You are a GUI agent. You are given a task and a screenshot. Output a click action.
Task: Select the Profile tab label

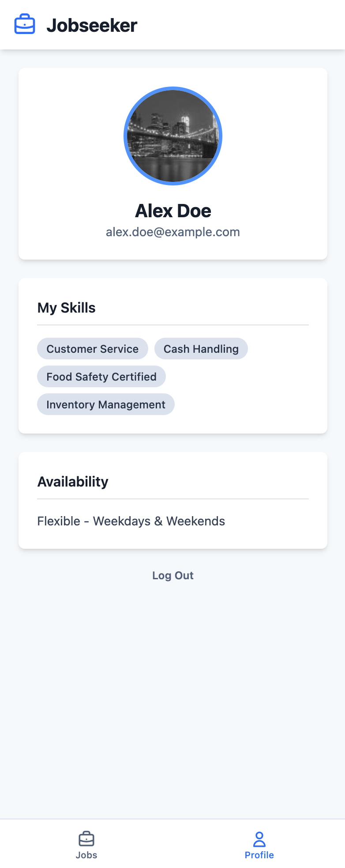259,855
